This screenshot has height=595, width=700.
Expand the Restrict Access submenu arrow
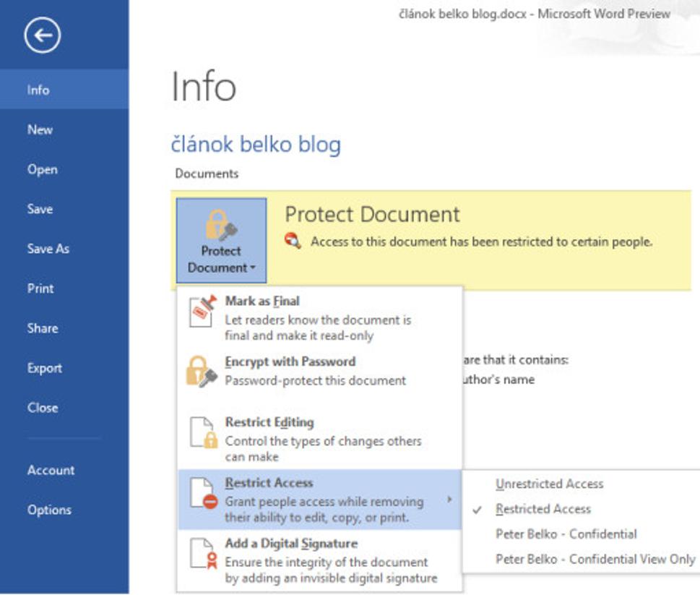click(449, 500)
